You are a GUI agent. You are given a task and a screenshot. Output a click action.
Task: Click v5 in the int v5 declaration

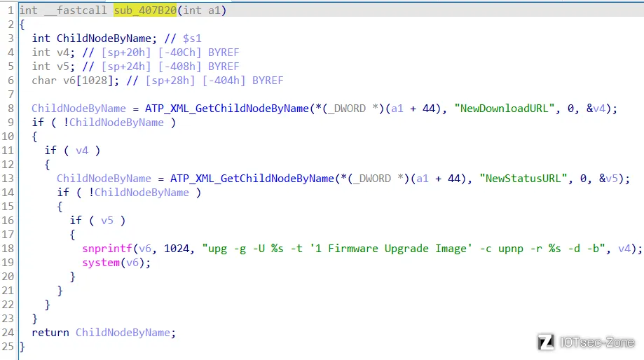63,66
